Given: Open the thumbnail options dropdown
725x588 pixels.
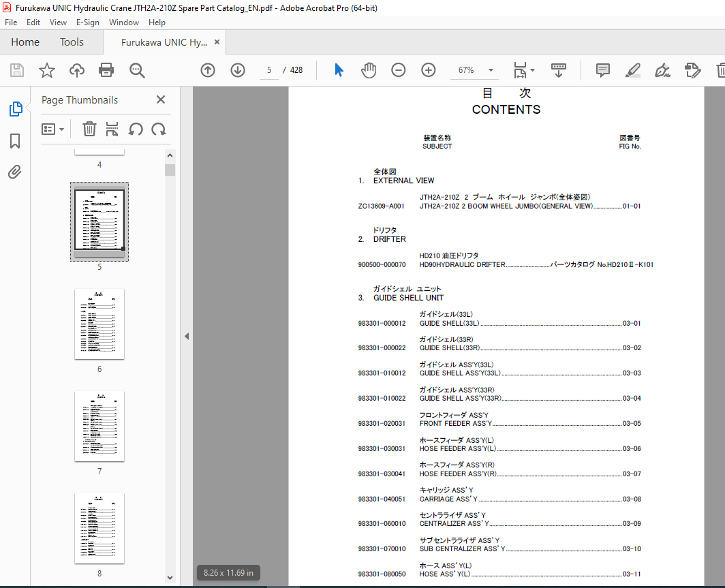Looking at the screenshot, I should point(52,129).
